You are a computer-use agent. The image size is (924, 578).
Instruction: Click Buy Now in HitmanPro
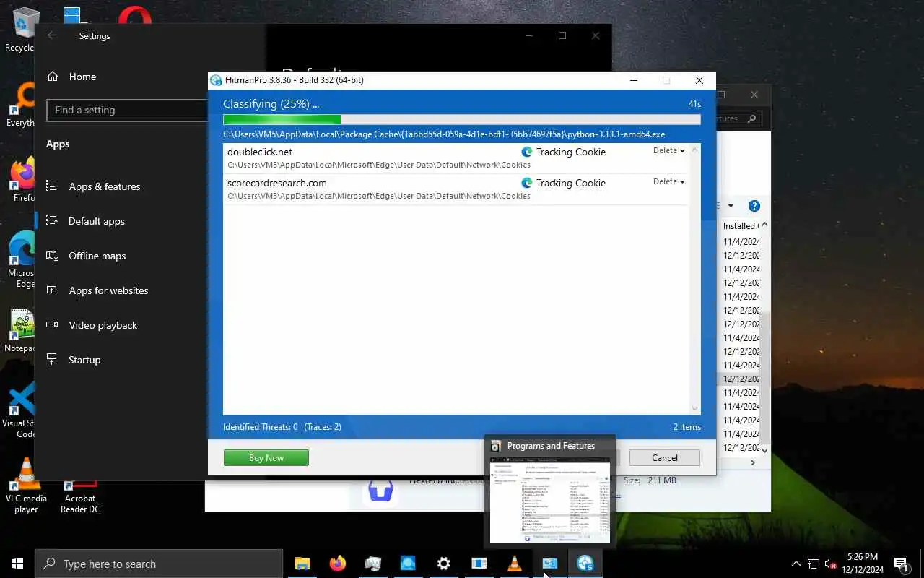point(266,457)
